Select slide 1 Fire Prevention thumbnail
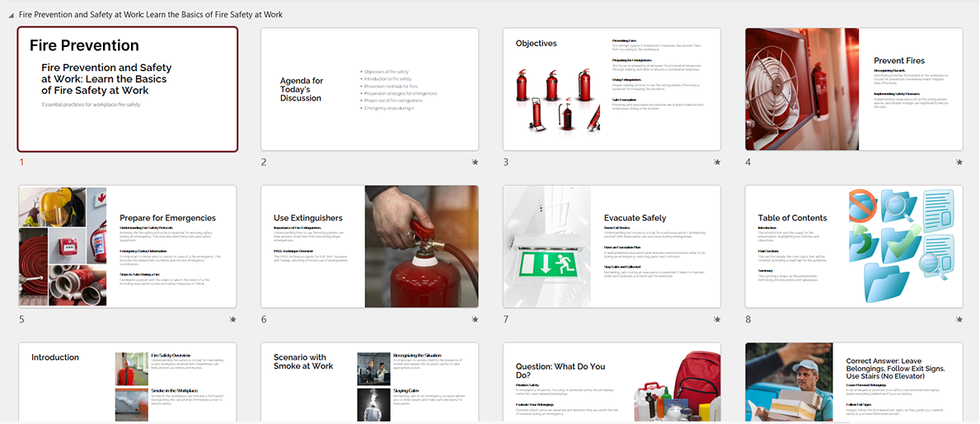Screen dimensions: 980x424 point(128,89)
